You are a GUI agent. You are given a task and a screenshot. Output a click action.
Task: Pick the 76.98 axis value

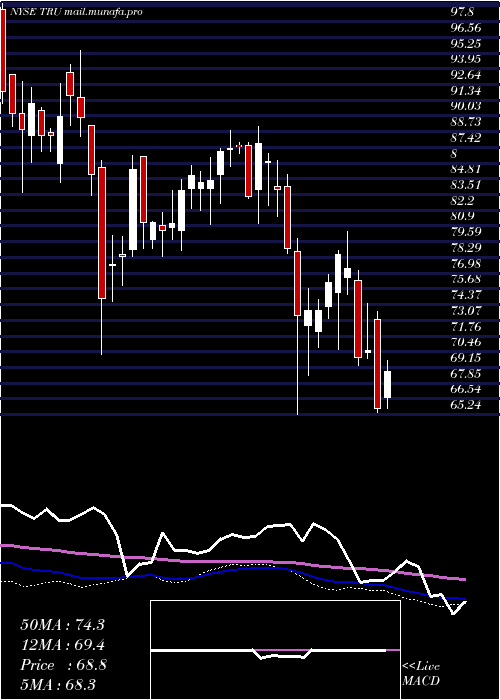(x=466, y=263)
